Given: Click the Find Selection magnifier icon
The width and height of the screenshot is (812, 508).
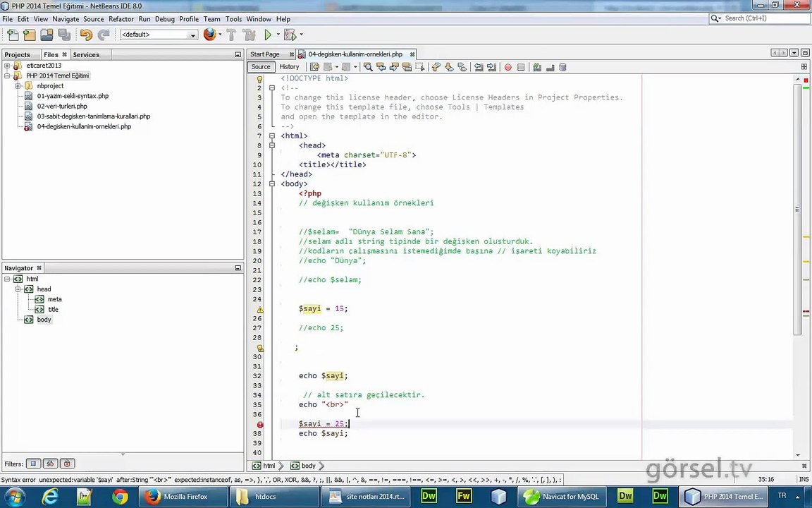Looking at the screenshot, I should 368,67.
